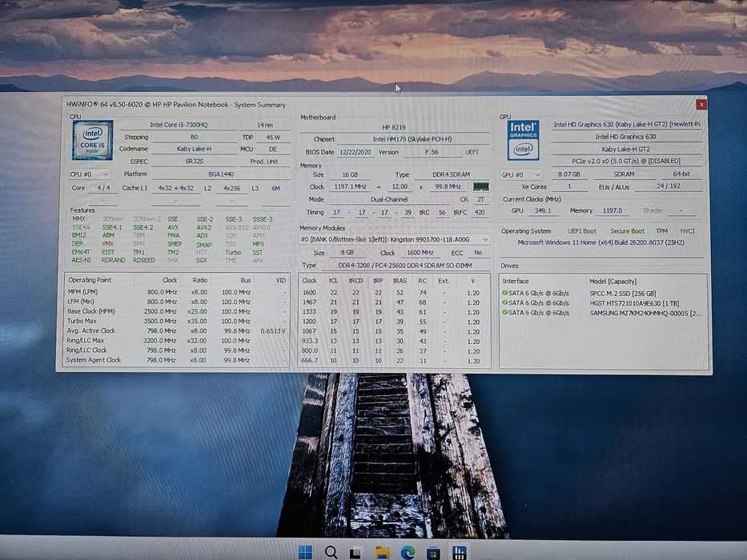Open taskbar Search
Screen dimensions: 747x560
[331, 552]
